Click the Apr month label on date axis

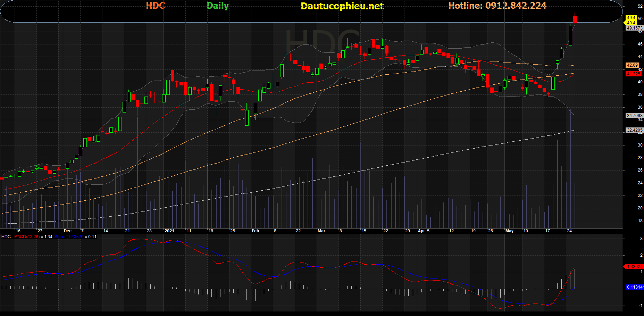point(421,231)
